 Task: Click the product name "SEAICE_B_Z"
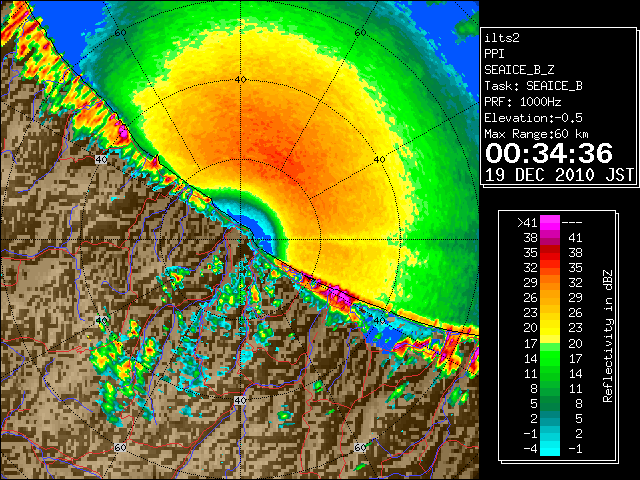pos(519,70)
